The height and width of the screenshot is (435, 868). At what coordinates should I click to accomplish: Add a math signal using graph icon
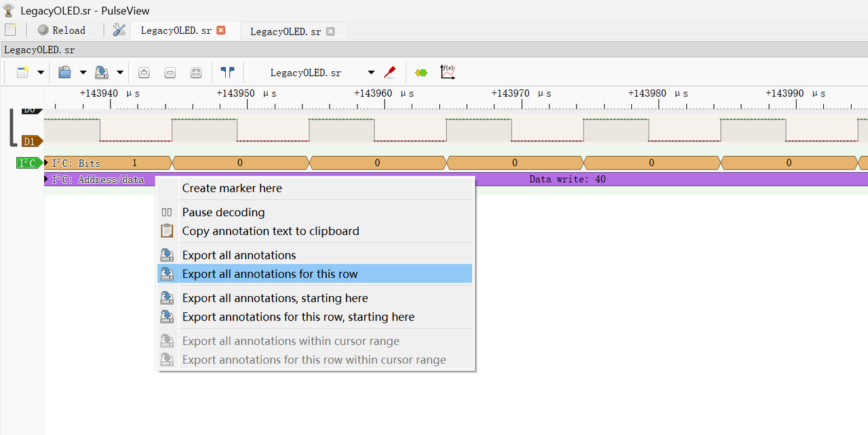pos(448,72)
